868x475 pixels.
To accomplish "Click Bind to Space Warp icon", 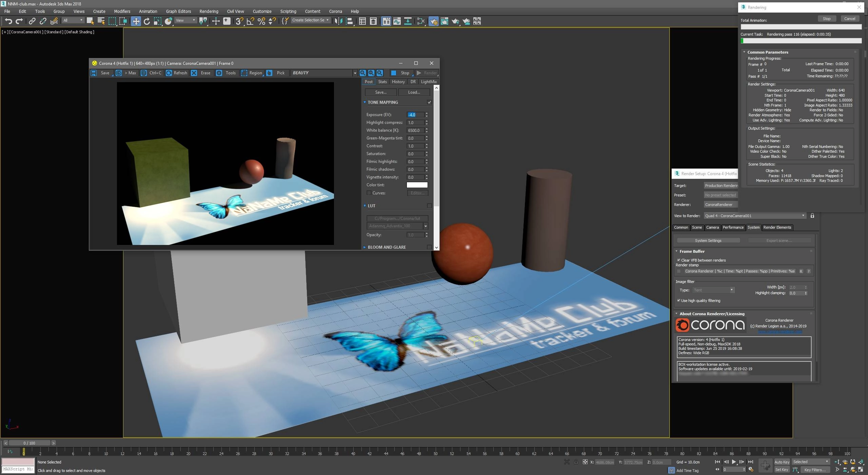I will click(x=54, y=21).
